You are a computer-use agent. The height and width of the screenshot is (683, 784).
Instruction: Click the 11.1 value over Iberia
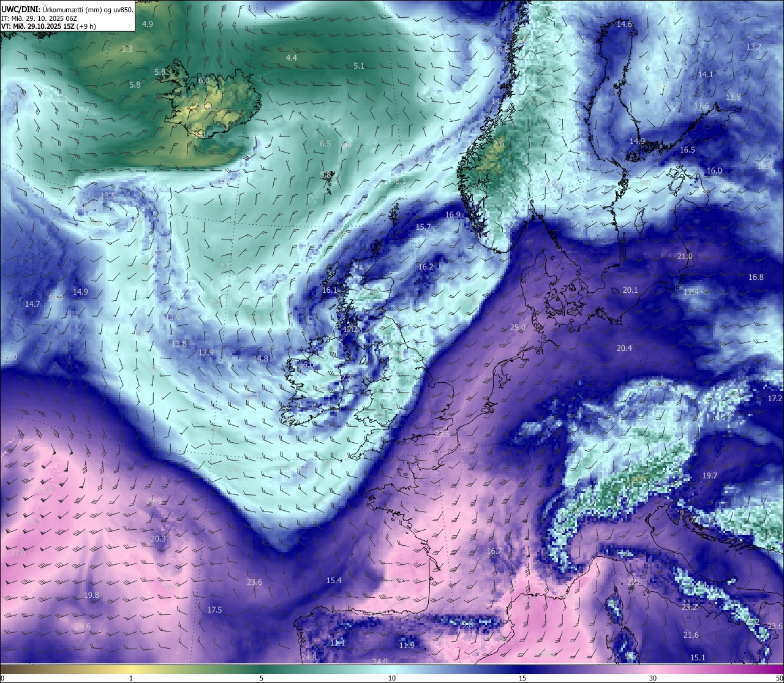pyautogui.click(x=337, y=643)
